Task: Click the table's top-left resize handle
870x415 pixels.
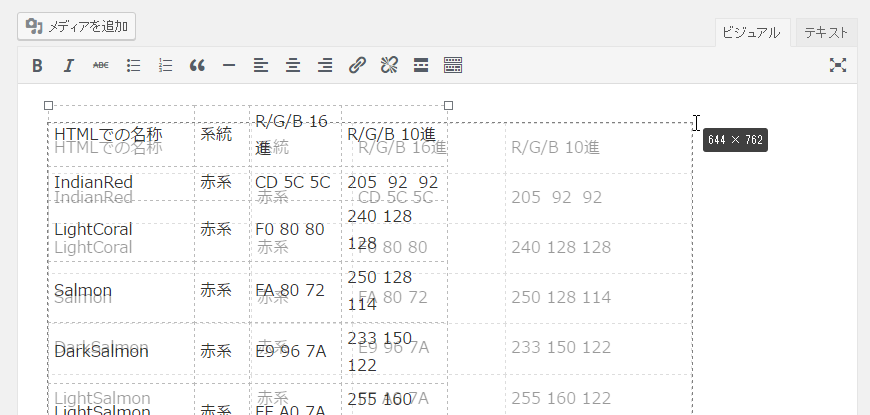Action: [x=48, y=105]
